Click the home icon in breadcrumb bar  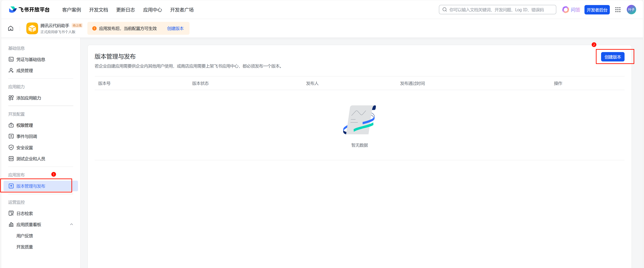point(11,28)
